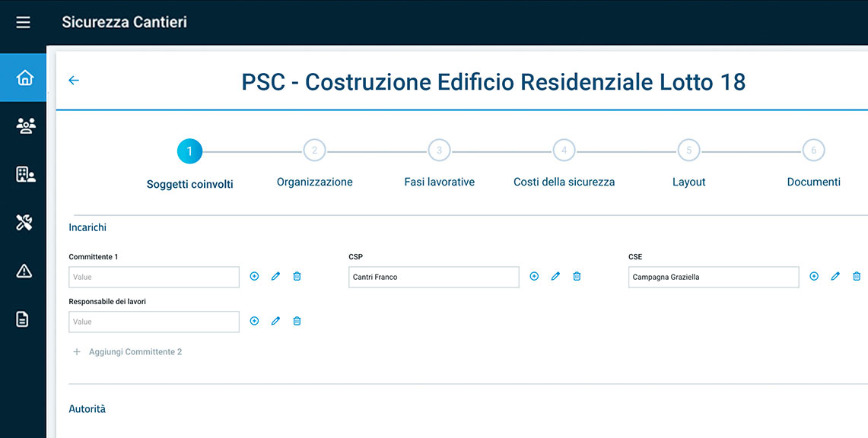
Task: Add entry with plus icon for Committente 1
Action: point(254,276)
